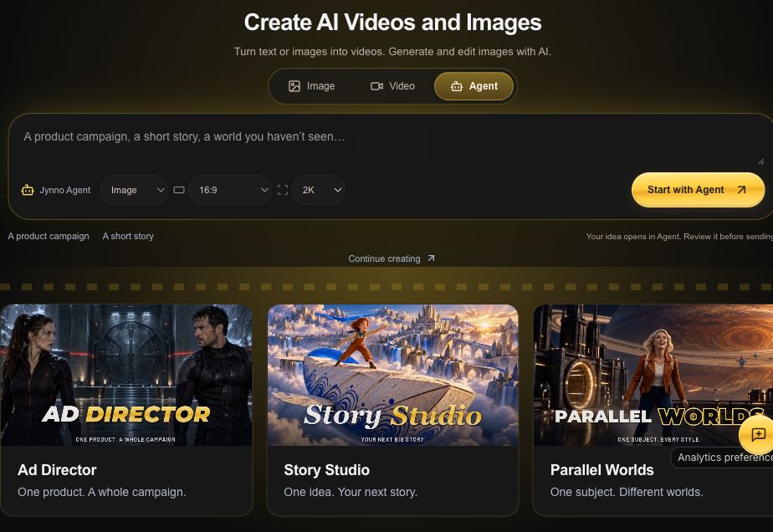
Task: Click the Ad Director card title
Action: coord(57,470)
